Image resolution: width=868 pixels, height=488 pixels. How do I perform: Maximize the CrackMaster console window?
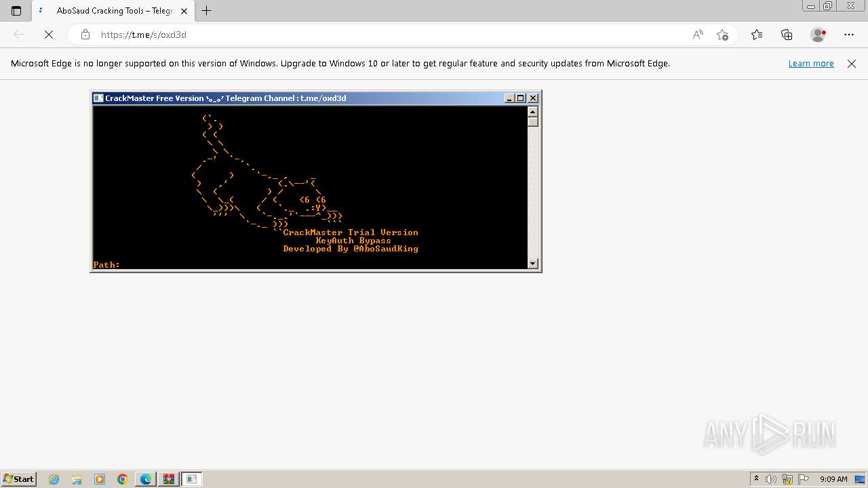click(x=521, y=98)
